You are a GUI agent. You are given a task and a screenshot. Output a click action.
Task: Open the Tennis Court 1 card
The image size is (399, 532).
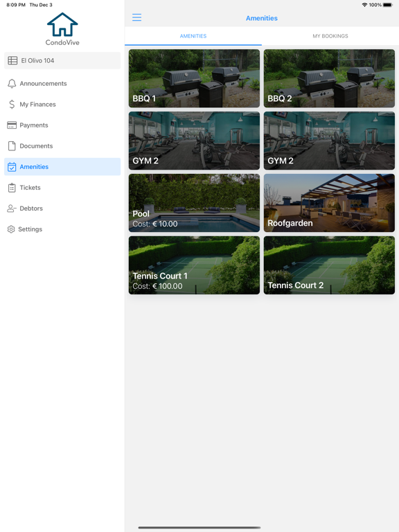tap(194, 265)
